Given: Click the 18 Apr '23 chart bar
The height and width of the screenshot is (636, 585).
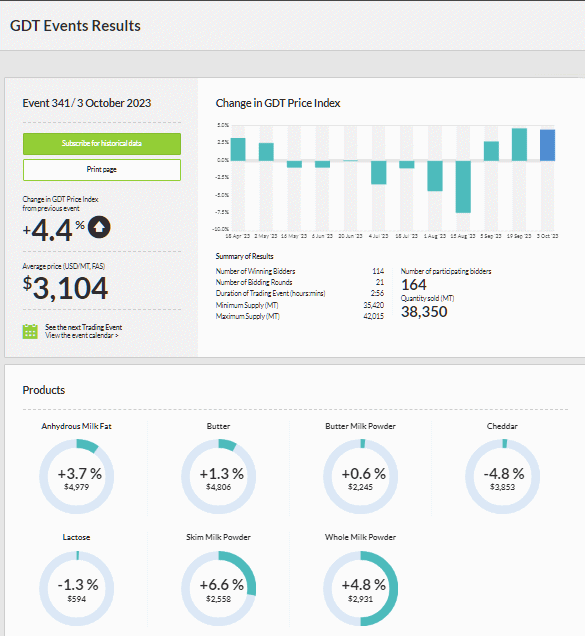Looking at the screenshot, I should tap(238, 149).
